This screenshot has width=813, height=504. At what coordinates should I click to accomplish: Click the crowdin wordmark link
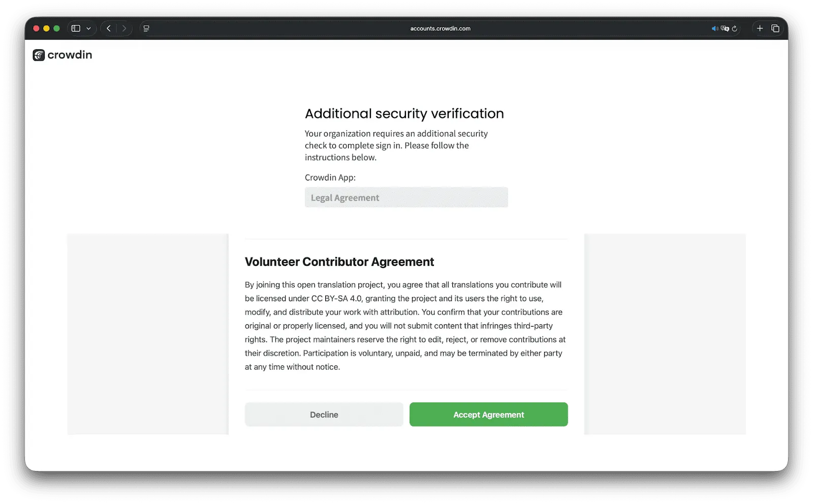coord(70,55)
